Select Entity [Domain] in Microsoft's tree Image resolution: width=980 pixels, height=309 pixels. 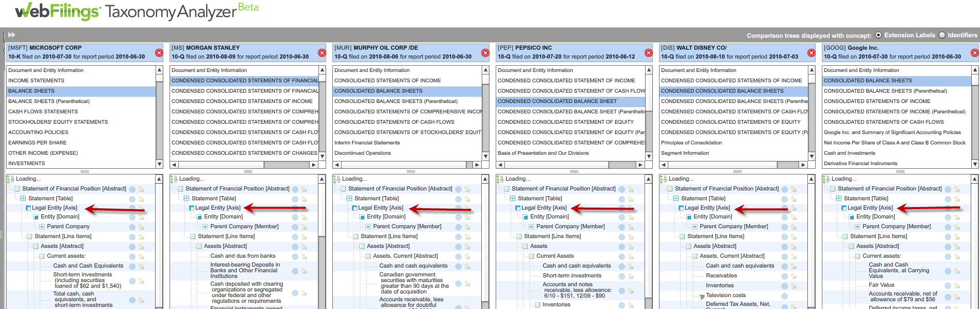point(60,217)
